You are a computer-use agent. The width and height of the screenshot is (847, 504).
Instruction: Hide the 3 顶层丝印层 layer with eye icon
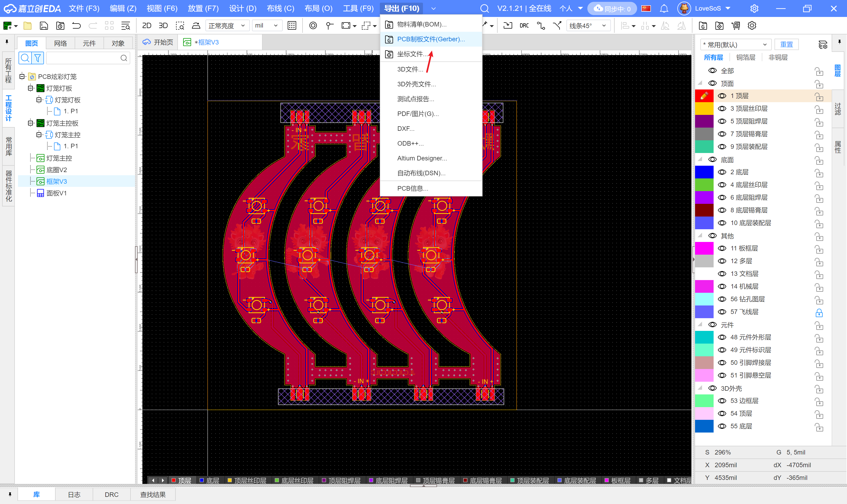point(722,109)
